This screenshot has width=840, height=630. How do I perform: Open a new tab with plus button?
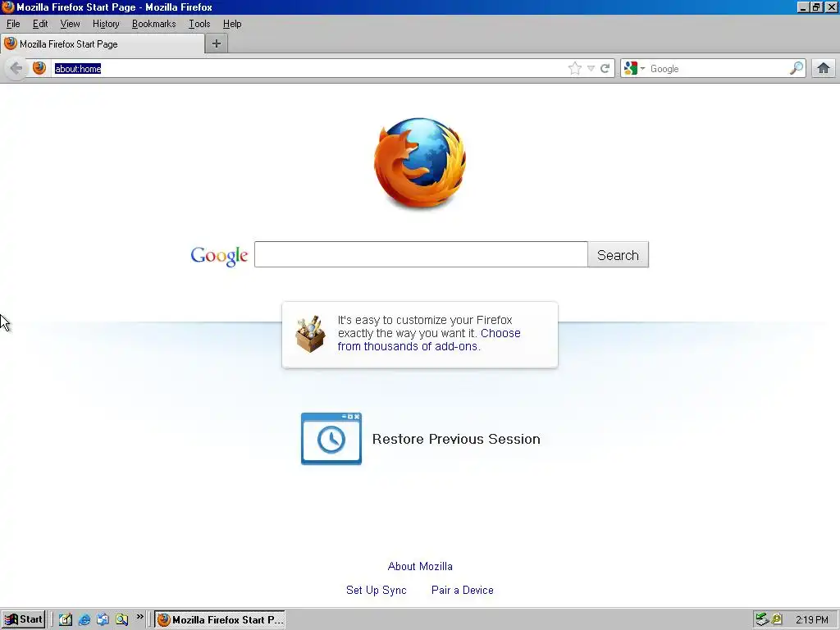[x=217, y=44]
